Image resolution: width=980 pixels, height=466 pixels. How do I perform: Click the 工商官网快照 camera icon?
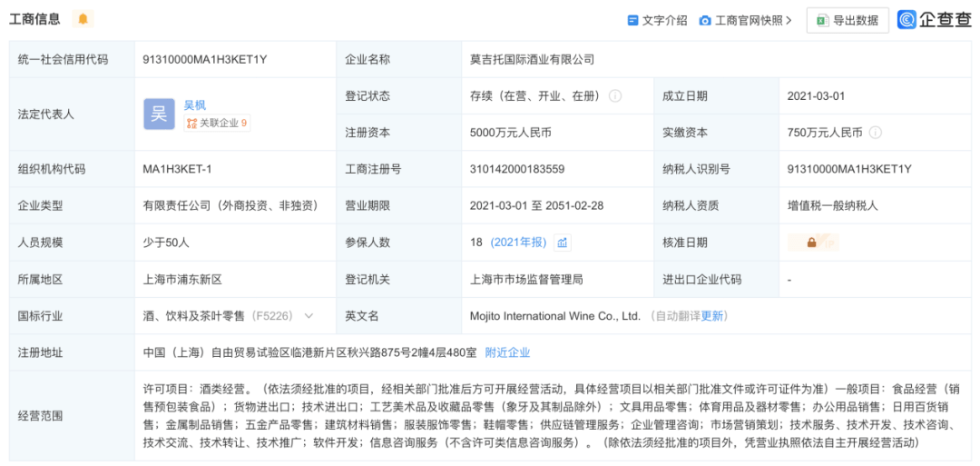click(705, 20)
